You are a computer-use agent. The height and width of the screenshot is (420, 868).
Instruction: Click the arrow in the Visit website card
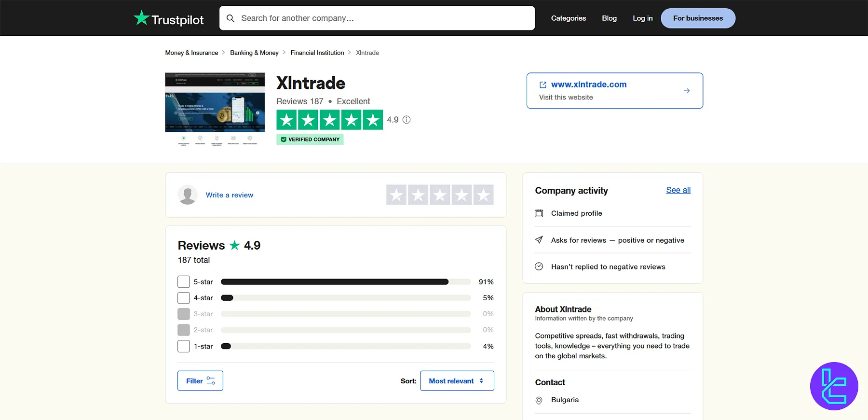click(x=687, y=91)
